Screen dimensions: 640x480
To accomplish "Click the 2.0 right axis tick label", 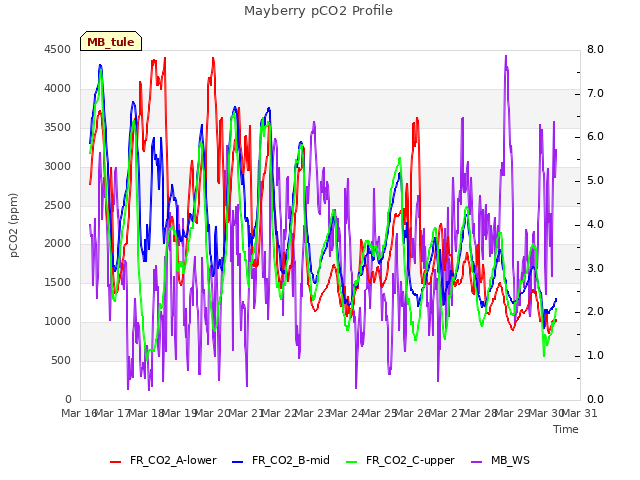I will pyautogui.click(x=595, y=312).
